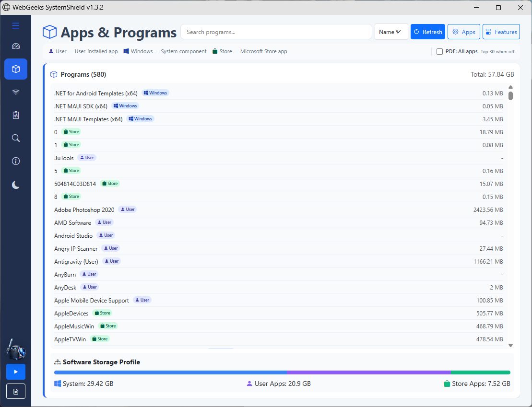
Task: Click the hierarchy icon beside Software Storage Profile
Action: coord(58,362)
